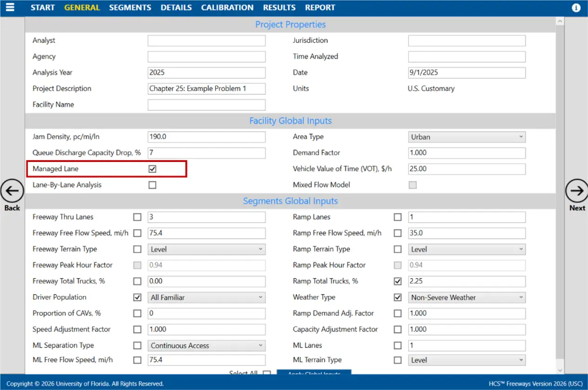The width and height of the screenshot is (588, 390).
Task: Click the Time Analyzed field
Action: [467, 57]
